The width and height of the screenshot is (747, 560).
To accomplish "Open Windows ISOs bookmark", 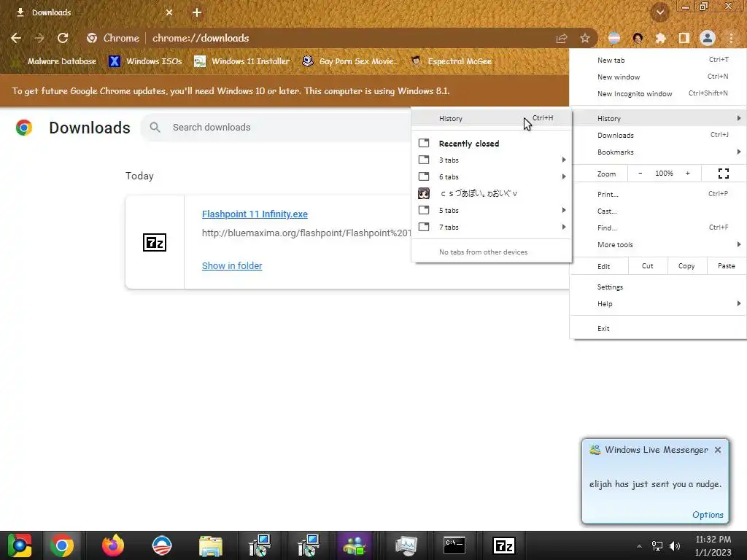I will click(146, 61).
